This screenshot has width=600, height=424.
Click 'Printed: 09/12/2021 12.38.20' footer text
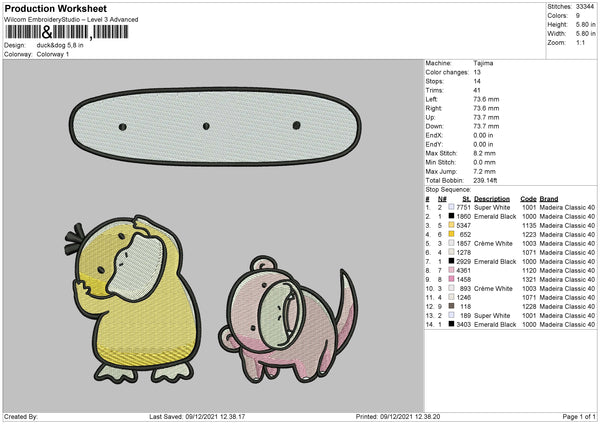pos(398,416)
